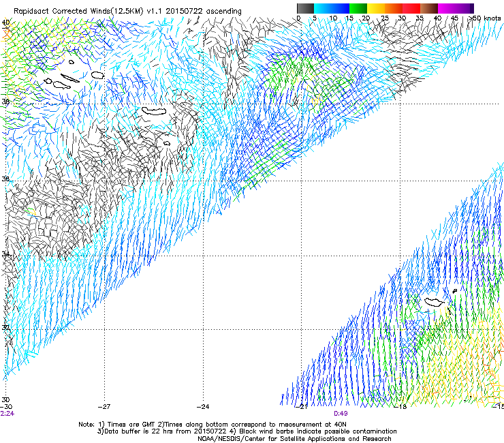The width and height of the screenshot is (504, 443).
Task: Click the cyan-blue 5-15 knots color segment
Action: pos(332,8)
